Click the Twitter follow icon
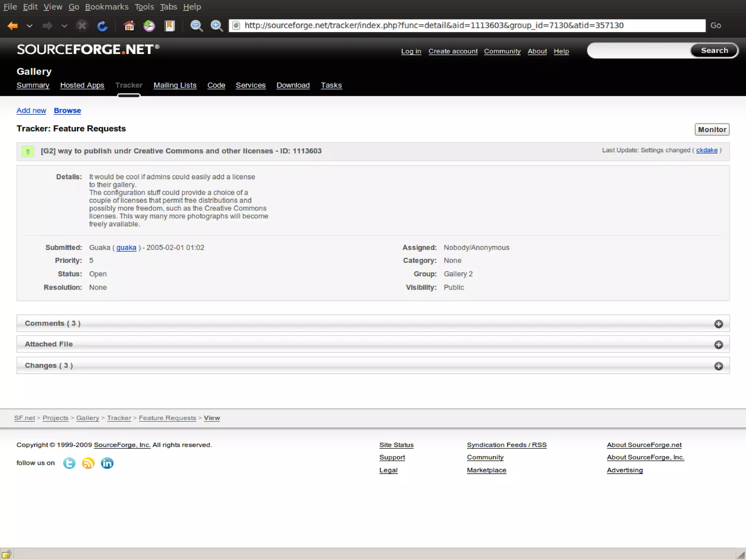 click(x=69, y=463)
